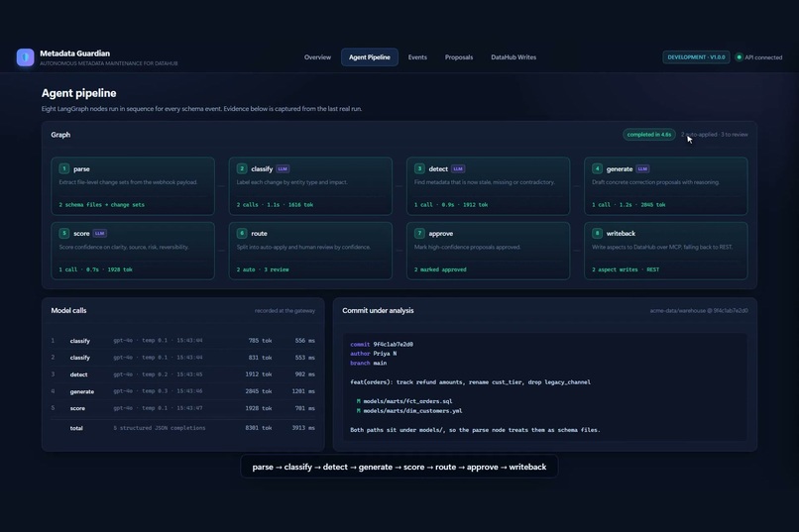Click the number 5 badge on score node
Viewport: 799px width, 532px height.
click(x=64, y=233)
